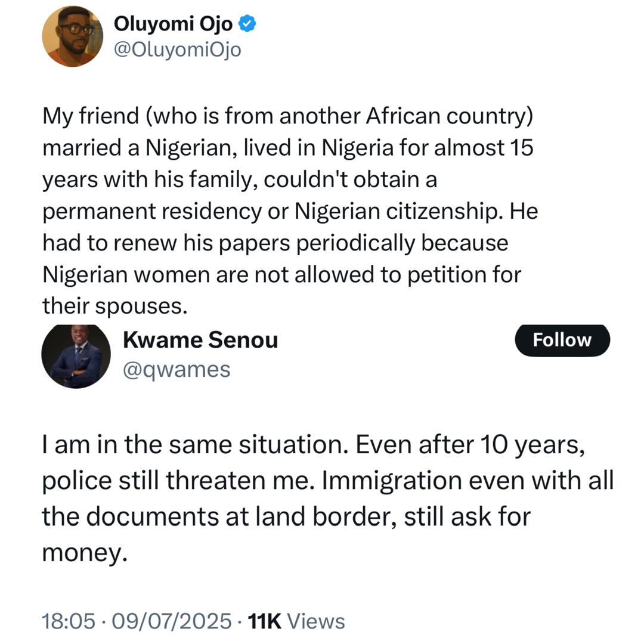This screenshot has width=644, height=644.
Task: Click the @qwames username handle
Action: coord(177,370)
